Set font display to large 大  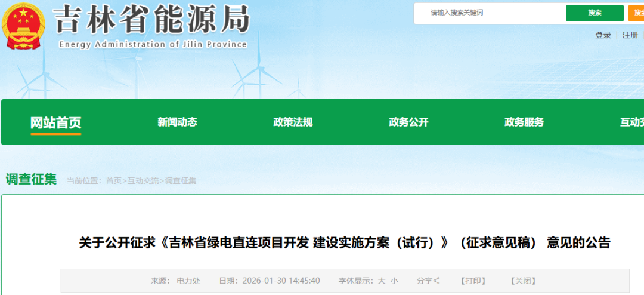(x=382, y=281)
